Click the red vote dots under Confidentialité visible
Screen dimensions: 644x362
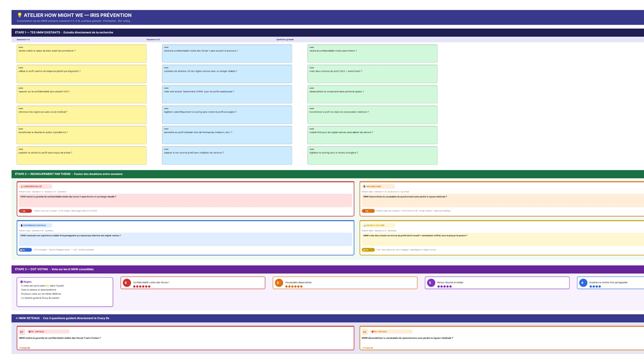point(142,287)
